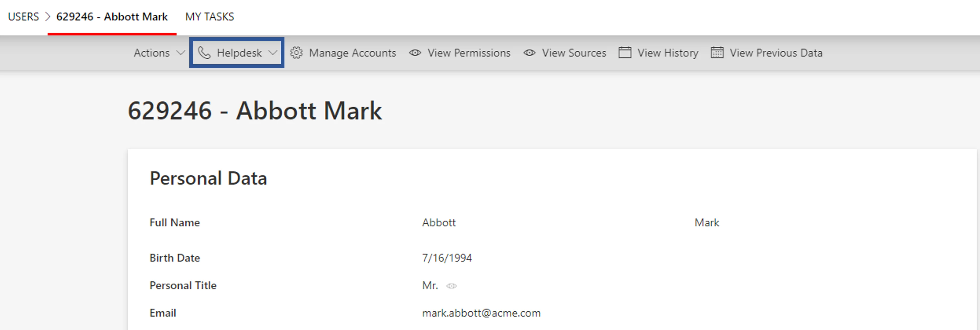Viewport: 980px width, 330px height.
Task: Click the View Previous Data calendar icon
Action: point(717,53)
